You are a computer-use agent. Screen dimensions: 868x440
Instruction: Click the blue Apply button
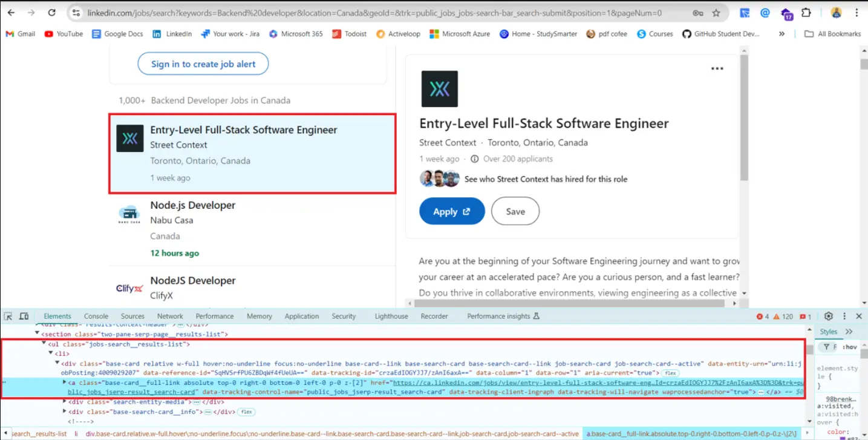coord(451,211)
